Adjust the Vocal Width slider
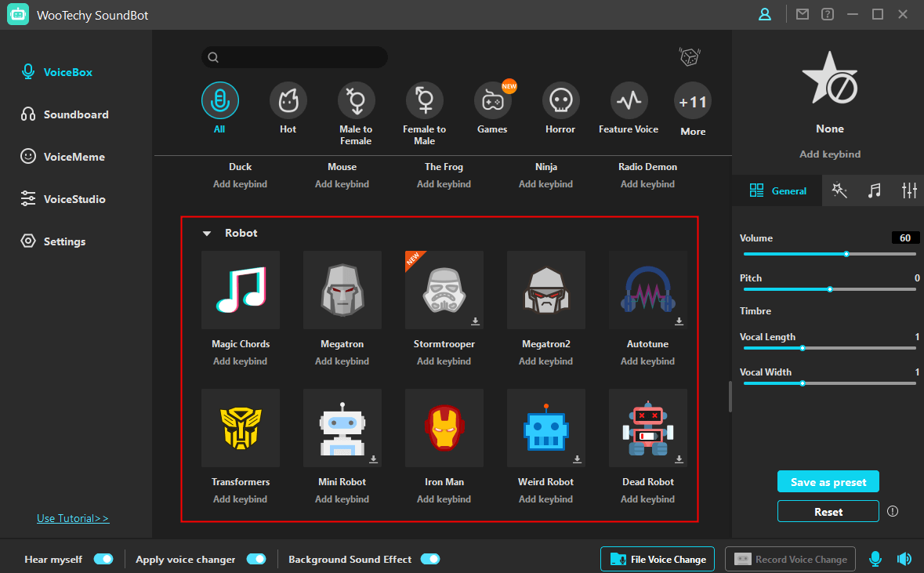This screenshot has width=924, height=573. (x=830, y=384)
